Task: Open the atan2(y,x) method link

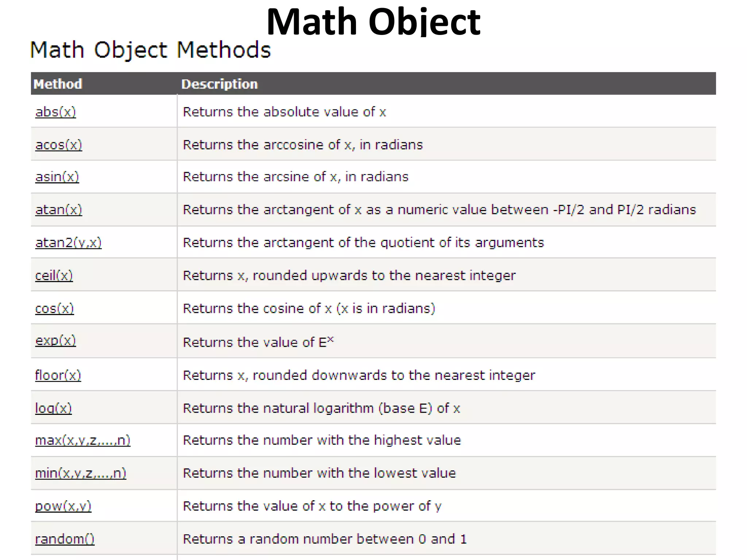Action: [x=68, y=242]
